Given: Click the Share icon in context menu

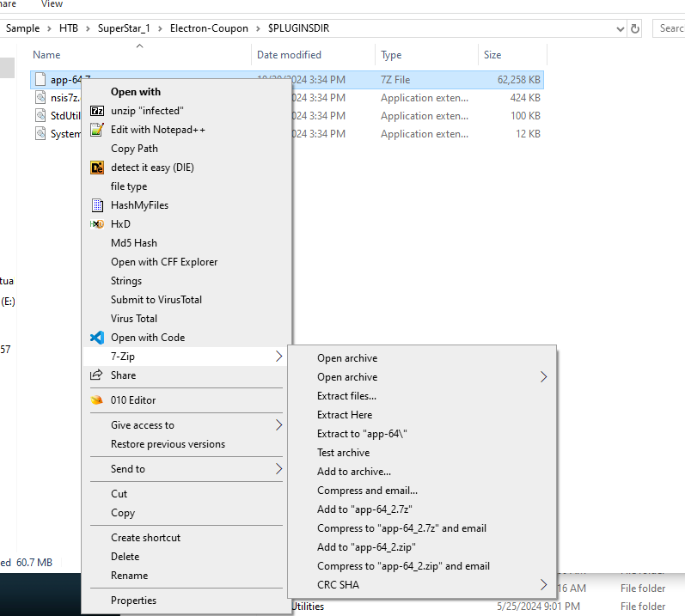Looking at the screenshot, I should tap(97, 375).
